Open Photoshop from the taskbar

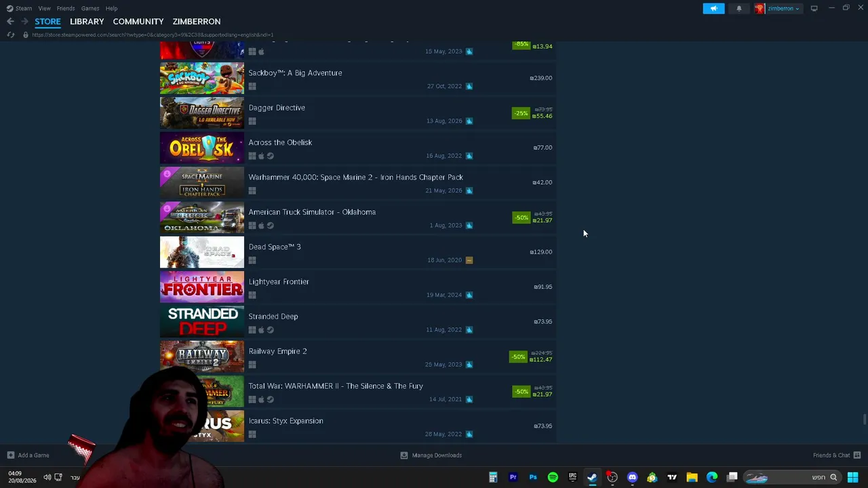533,477
